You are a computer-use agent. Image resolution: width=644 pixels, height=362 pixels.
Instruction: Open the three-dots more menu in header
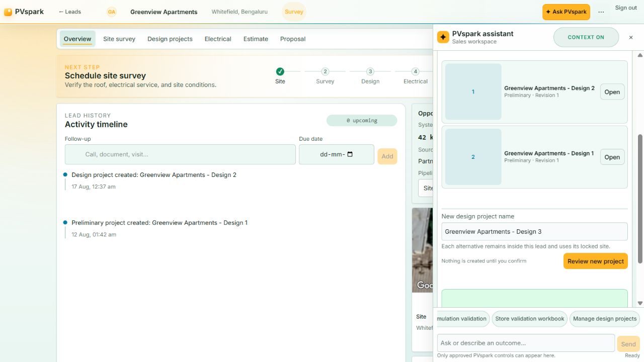click(x=601, y=12)
